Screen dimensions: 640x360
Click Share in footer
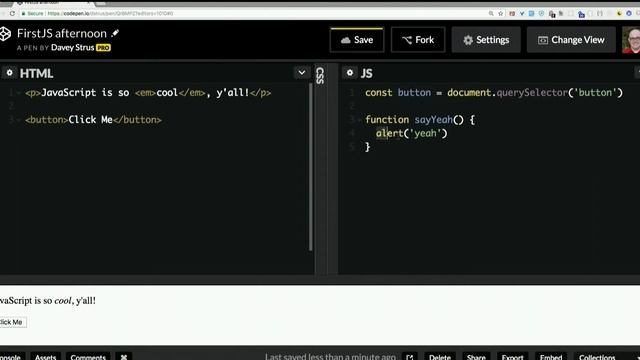(x=476, y=357)
